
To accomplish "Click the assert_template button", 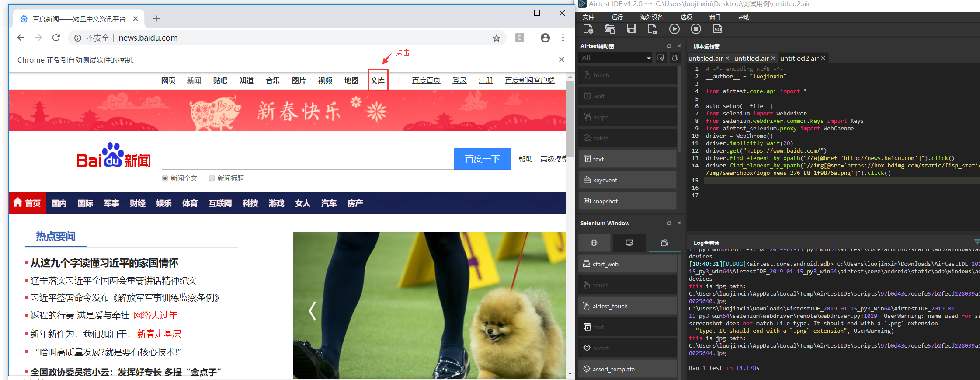I will pyautogui.click(x=627, y=369).
